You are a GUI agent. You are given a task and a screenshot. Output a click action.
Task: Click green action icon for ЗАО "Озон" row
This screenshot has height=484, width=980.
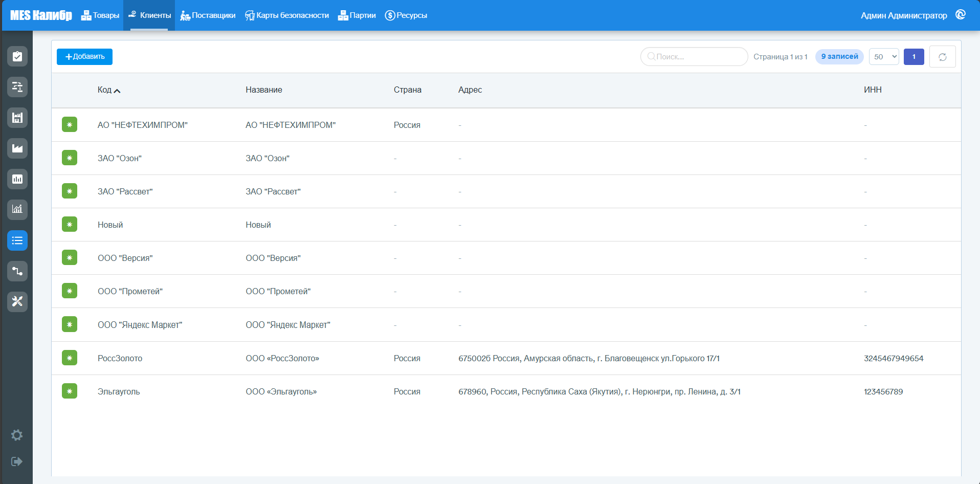[x=70, y=158]
